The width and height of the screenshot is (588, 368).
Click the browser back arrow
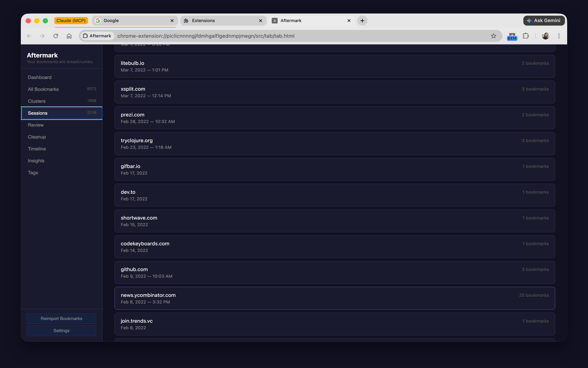click(29, 36)
